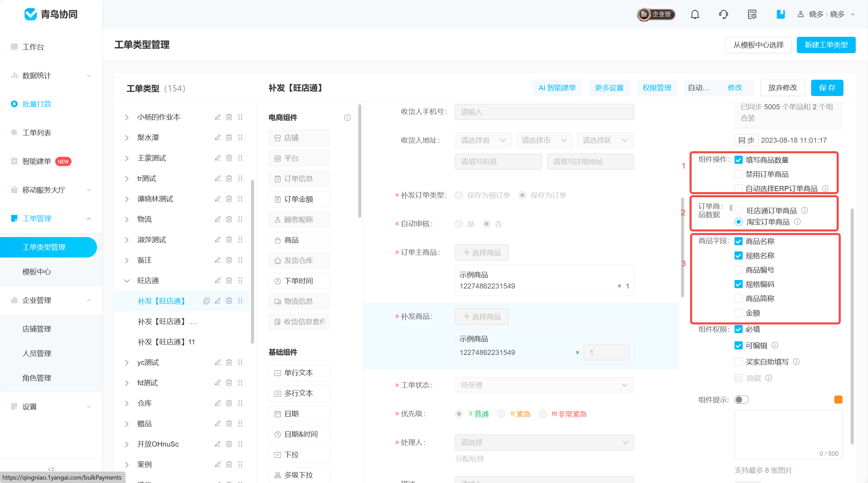This screenshot has width=868, height=483.
Task: Click drag handle for 王蒙测试 row
Action: [240, 158]
